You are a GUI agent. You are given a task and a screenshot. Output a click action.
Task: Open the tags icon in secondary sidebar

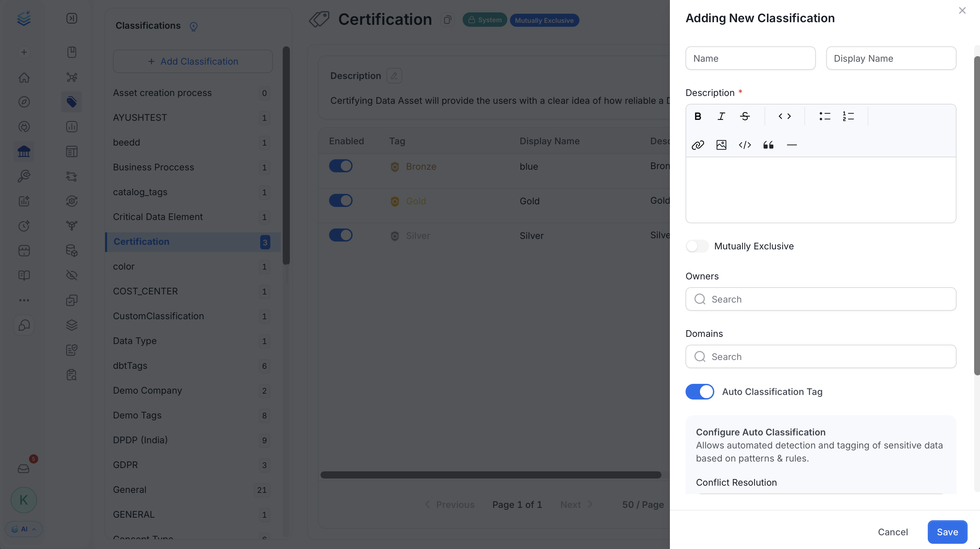[71, 102]
